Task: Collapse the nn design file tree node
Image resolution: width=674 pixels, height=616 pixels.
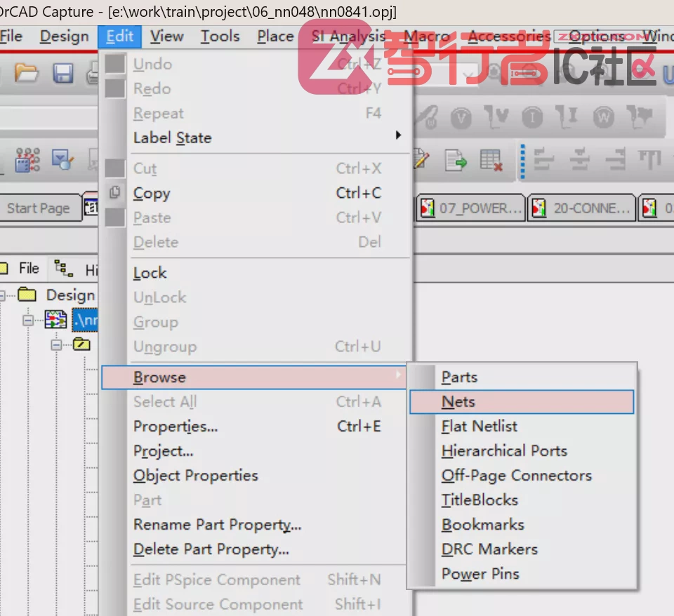Action: pyautogui.click(x=28, y=321)
